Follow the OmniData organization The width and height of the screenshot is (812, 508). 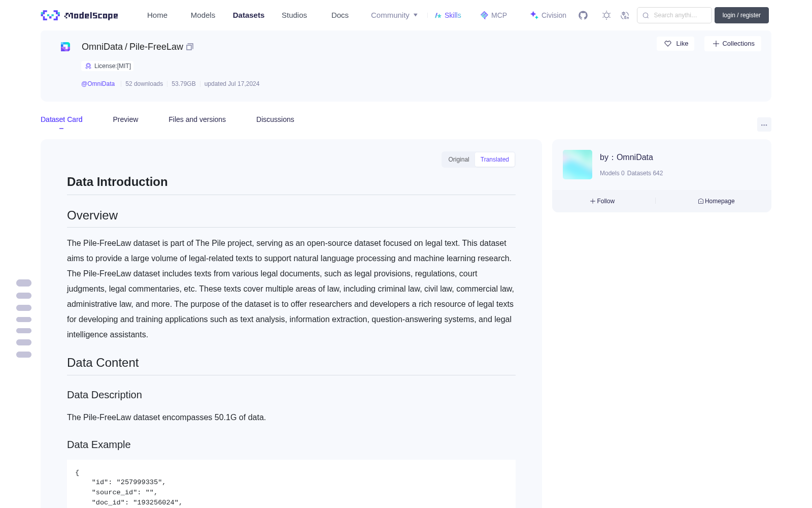coord(602,201)
